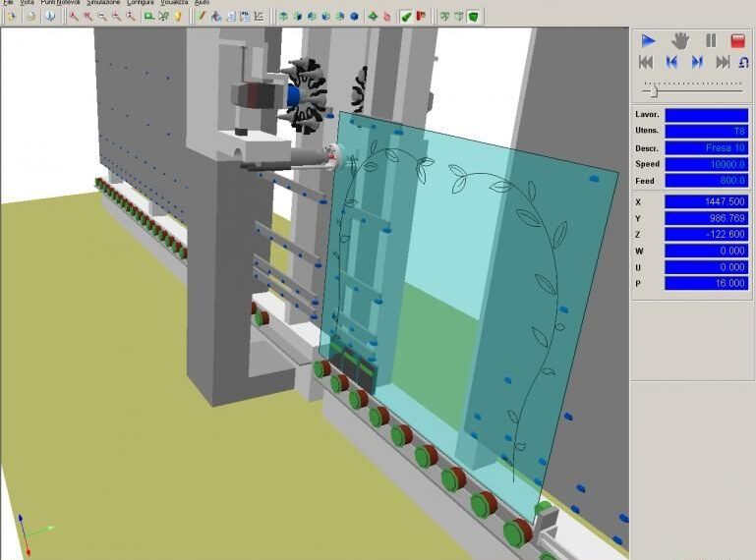Click the empty Lavor. field
The height and width of the screenshot is (560, 756).
click(706, 115)
